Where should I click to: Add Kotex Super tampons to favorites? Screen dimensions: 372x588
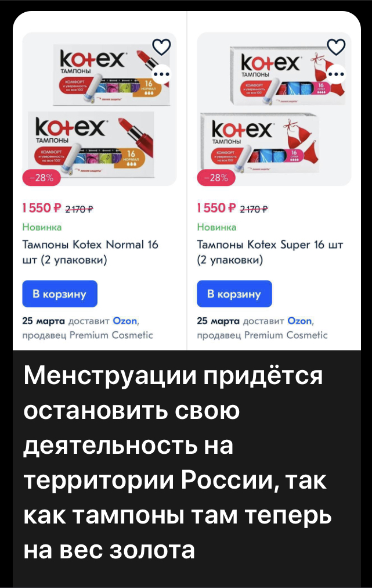[337, 47]
